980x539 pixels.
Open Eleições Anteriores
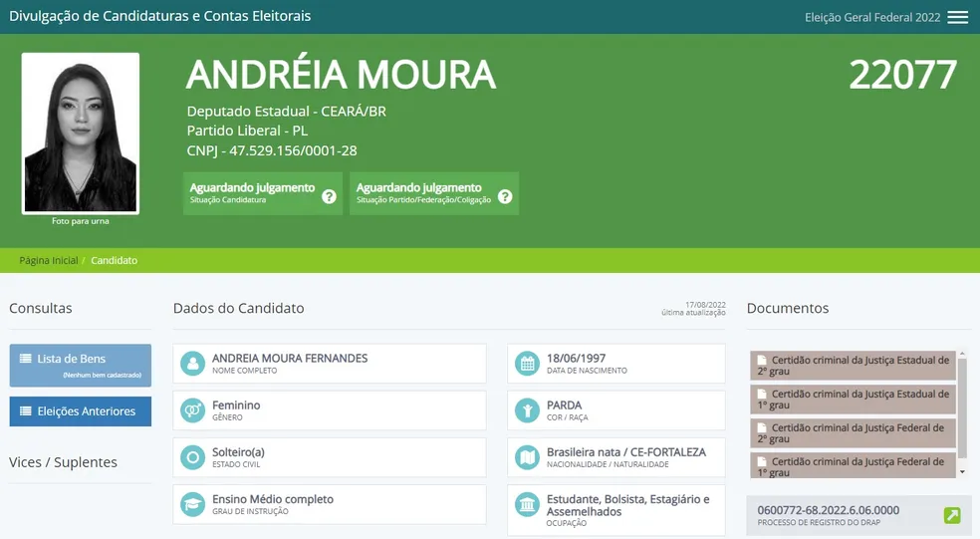pyautogui.click(x=80, y=411)
